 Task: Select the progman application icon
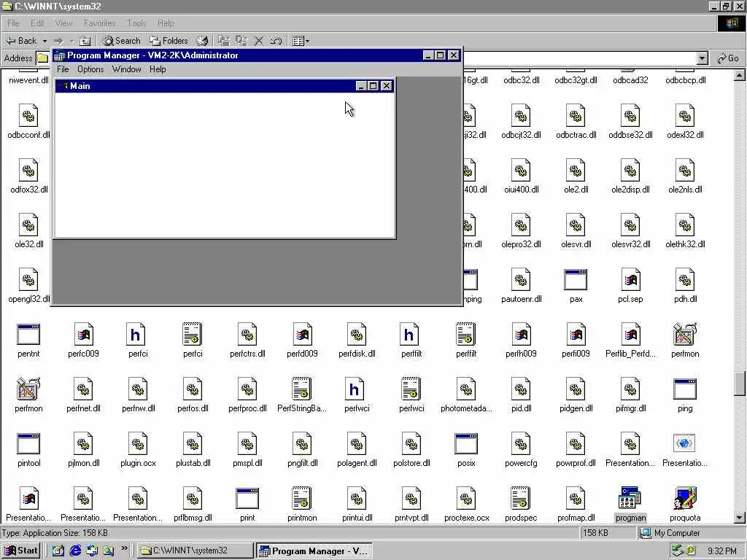pyautogui.click(x=630, y=498)
